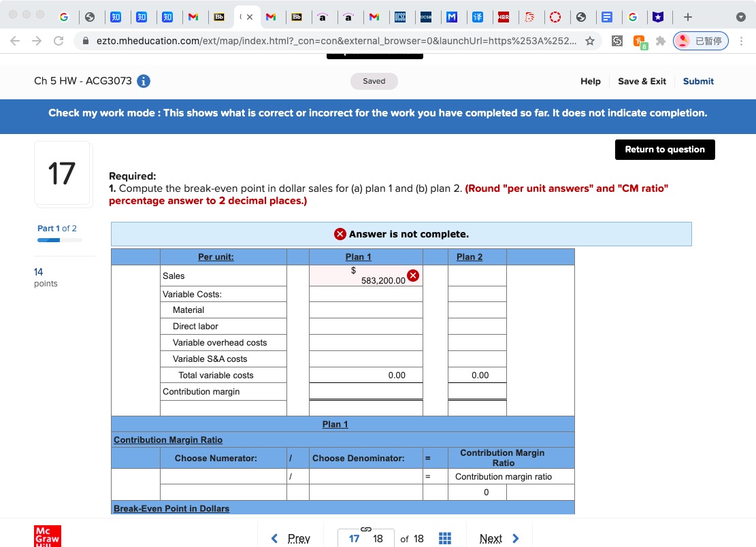The image size is (756, 547).
Task: Reload the current page
Action: (x=59, y=41)
